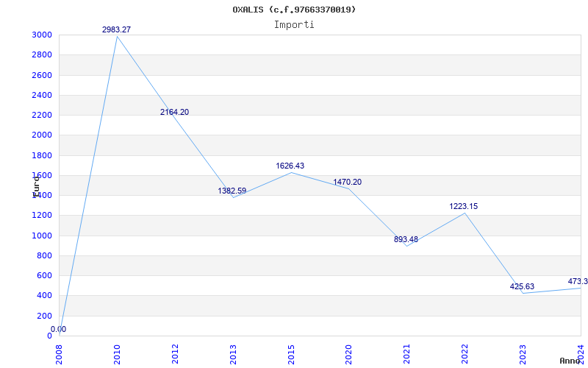Click the chart title OXALIS (c.f.97663370019)
The width and height of the screenshot is (588, 368).
294,10
